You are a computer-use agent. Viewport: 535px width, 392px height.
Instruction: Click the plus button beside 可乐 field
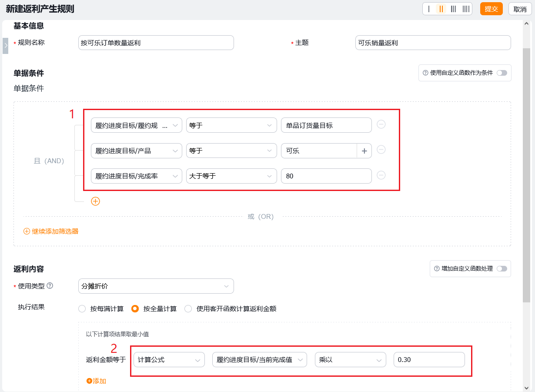[x=364, y=151]
